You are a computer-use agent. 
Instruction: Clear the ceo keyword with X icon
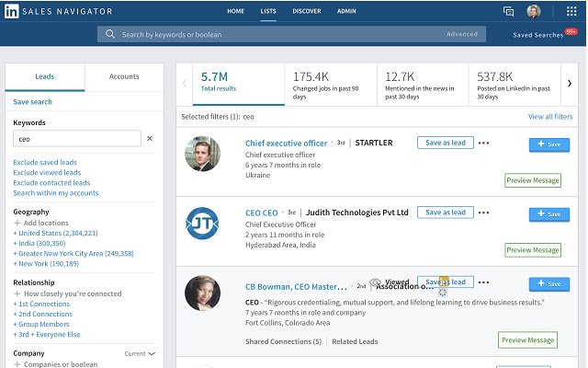click(150, 139)
